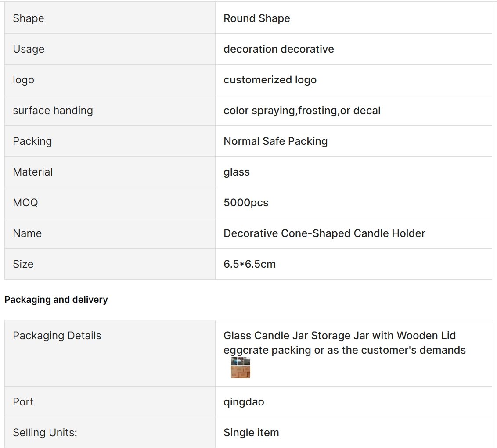Select the Single item value
Screen dimensions: 497x448
click(251, 433)
